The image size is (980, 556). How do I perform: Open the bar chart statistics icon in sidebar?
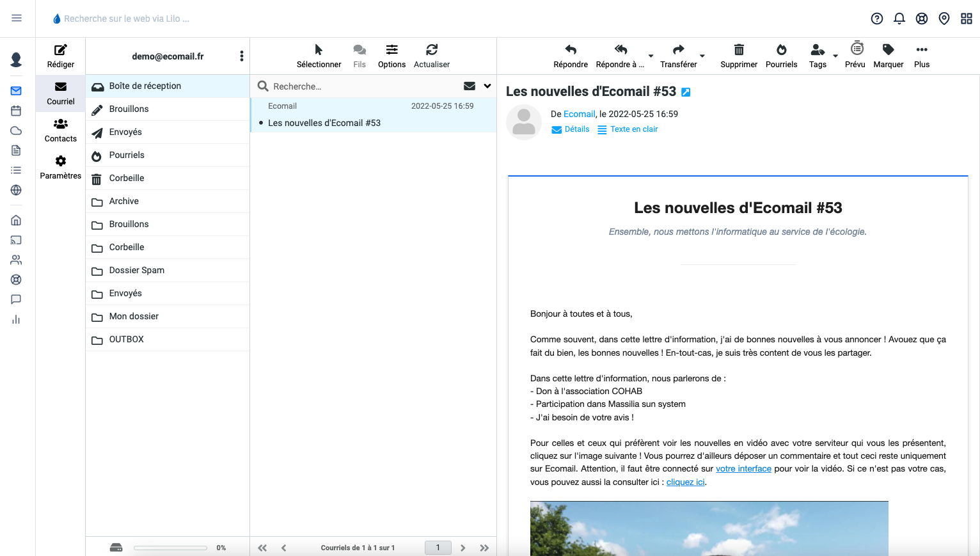point(16,319)
